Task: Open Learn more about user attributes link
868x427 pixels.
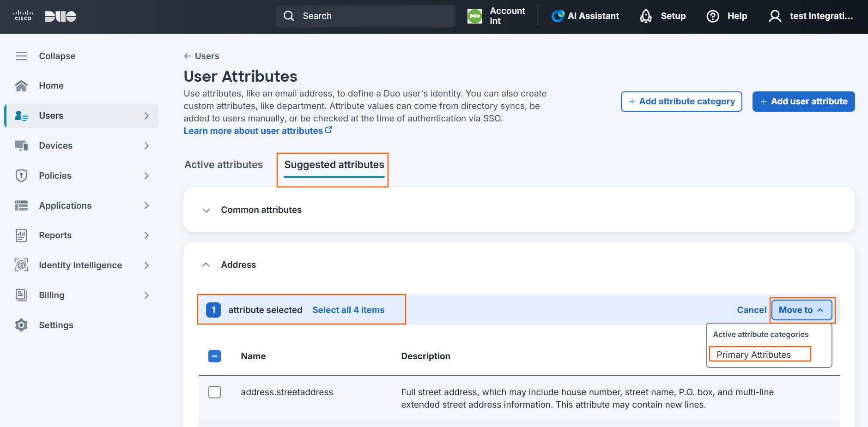Action: 258,131
